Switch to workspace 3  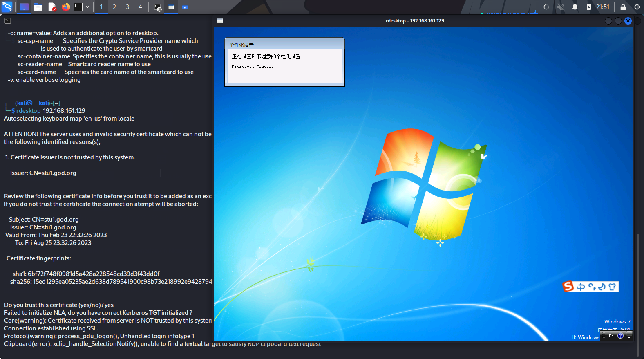127,7
